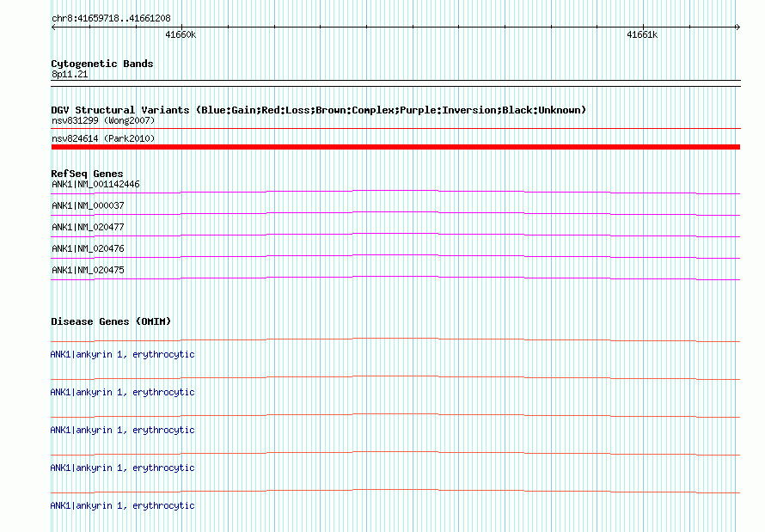Viewport: 765px width, 532px height.
Task: Select transcript ANK1|NM_020476
Action: 88,248
